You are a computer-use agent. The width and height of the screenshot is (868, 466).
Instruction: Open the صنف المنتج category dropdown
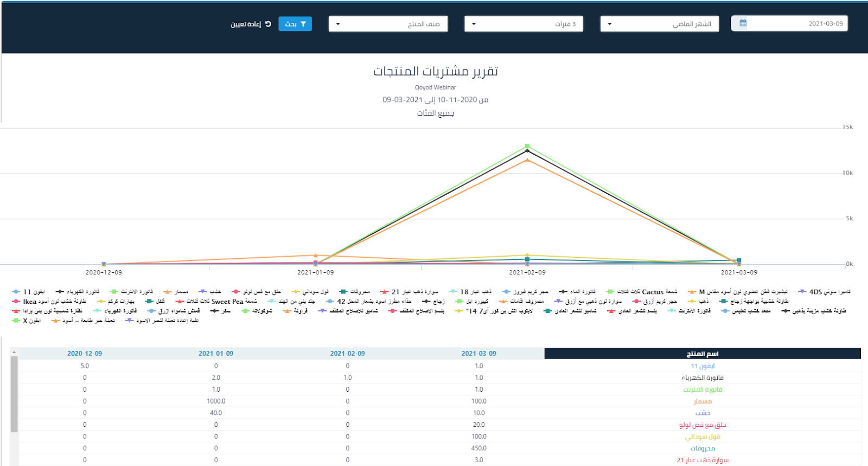click(388, 24)
